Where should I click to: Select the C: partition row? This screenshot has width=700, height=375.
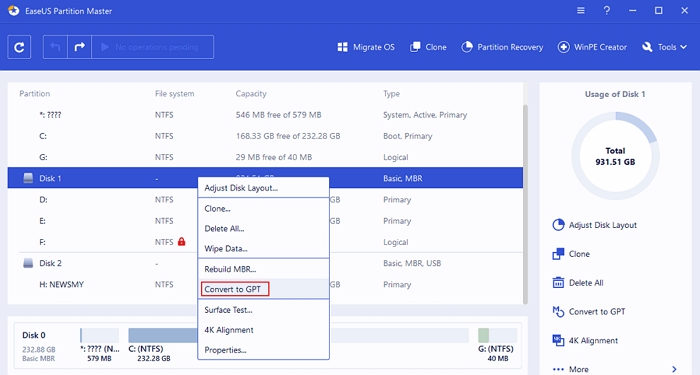pyautogui.click(x=265, y=136)
